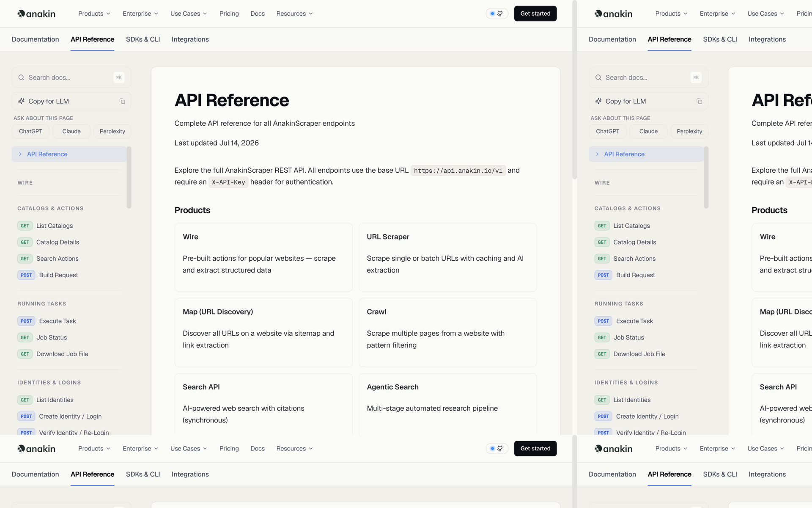Open the Execute Task endpoint in the top-right sidebar
The width and height of the screenshot is (812, 508).
(634, 321)
